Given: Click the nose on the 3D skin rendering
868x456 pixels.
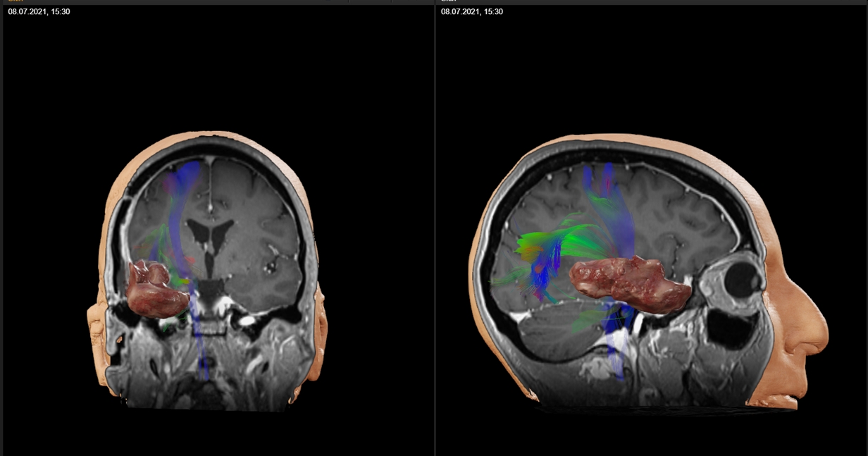Looking at the screenshot, I should click(816, 338).
